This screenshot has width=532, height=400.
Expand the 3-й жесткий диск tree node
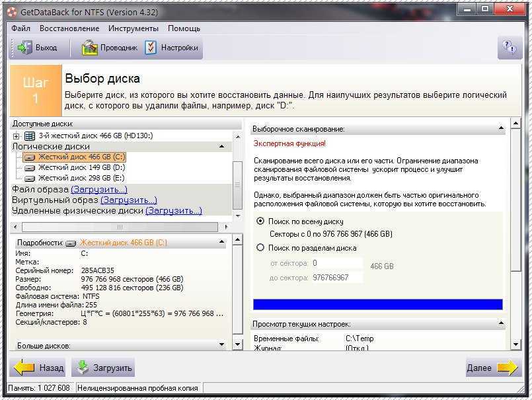[x=16, y=136]
